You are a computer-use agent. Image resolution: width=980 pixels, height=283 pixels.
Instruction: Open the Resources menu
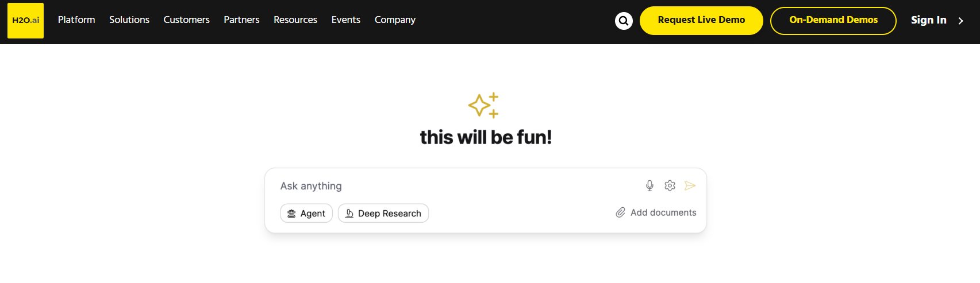point(295,20)
